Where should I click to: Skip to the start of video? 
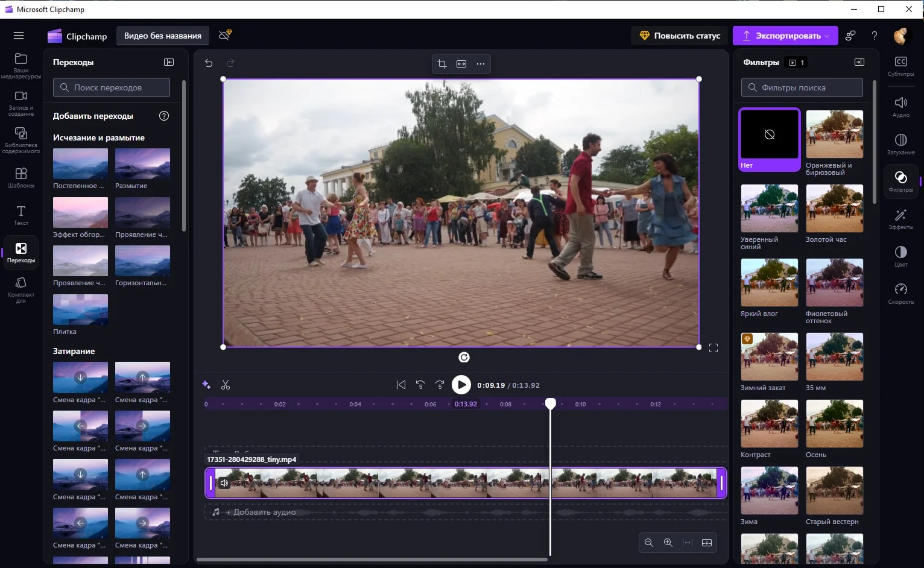point(401,385)
